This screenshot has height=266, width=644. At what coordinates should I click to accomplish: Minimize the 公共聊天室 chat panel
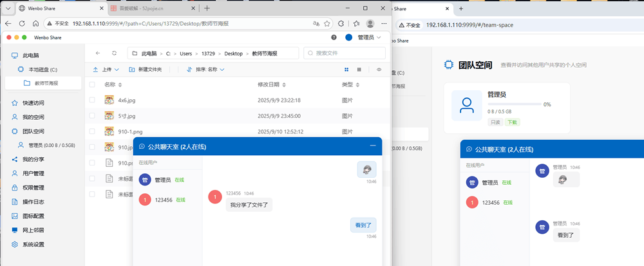[x=373, y=146]
